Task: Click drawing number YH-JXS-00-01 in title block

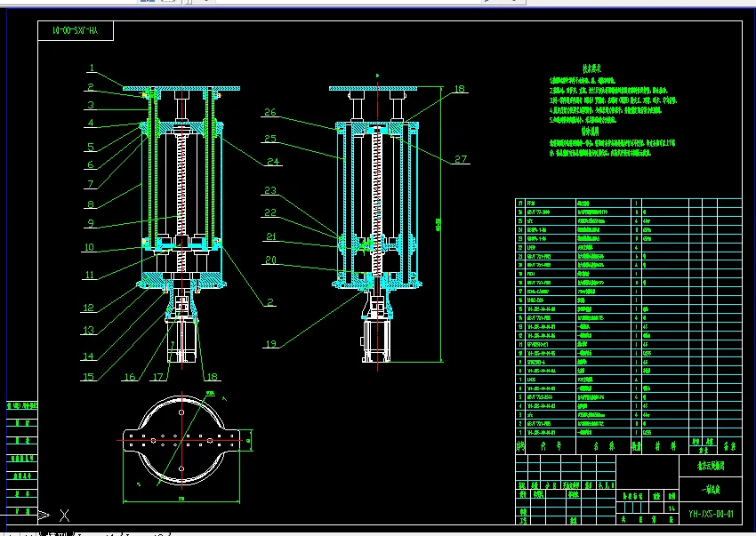Action: [711, 514]
